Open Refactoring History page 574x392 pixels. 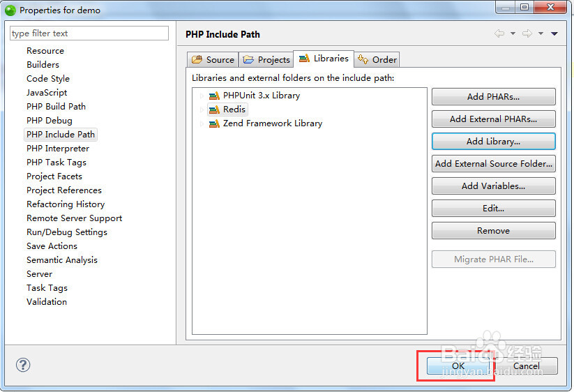tap(66, 204)
